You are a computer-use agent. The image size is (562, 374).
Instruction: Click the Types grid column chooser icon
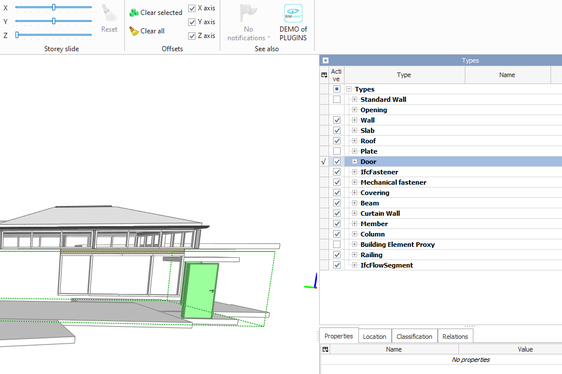[324, 75]
